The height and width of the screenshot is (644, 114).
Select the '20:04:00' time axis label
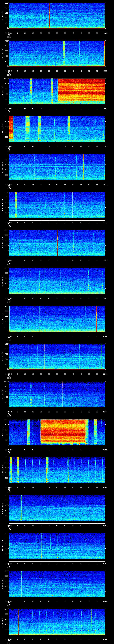[9, 147]
